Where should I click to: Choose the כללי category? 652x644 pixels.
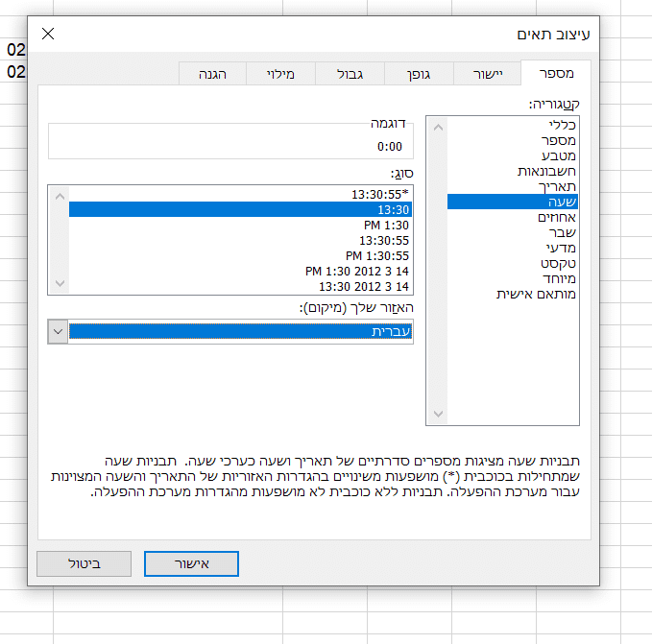pos(513,125)
